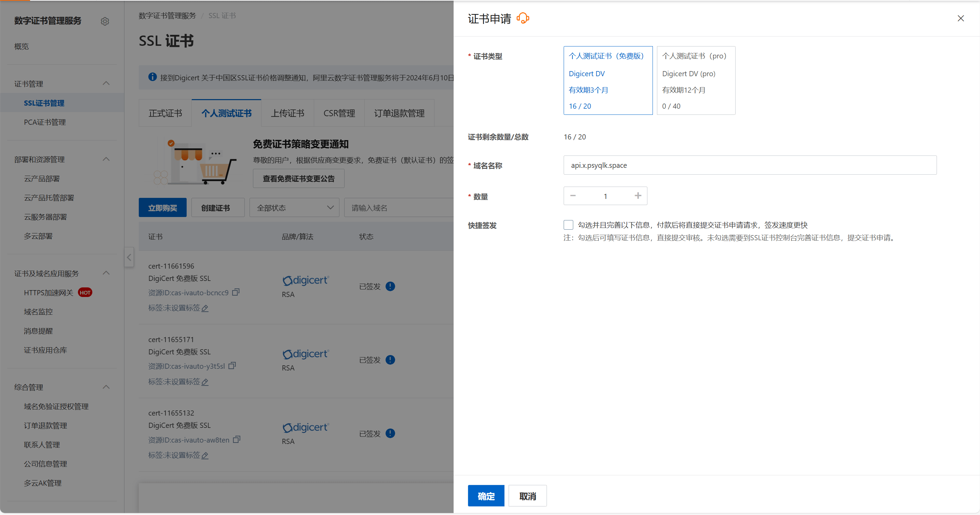Enable the 快捷签发 checkbox
This screenshot has width=980, height=515.
(568, 225)
